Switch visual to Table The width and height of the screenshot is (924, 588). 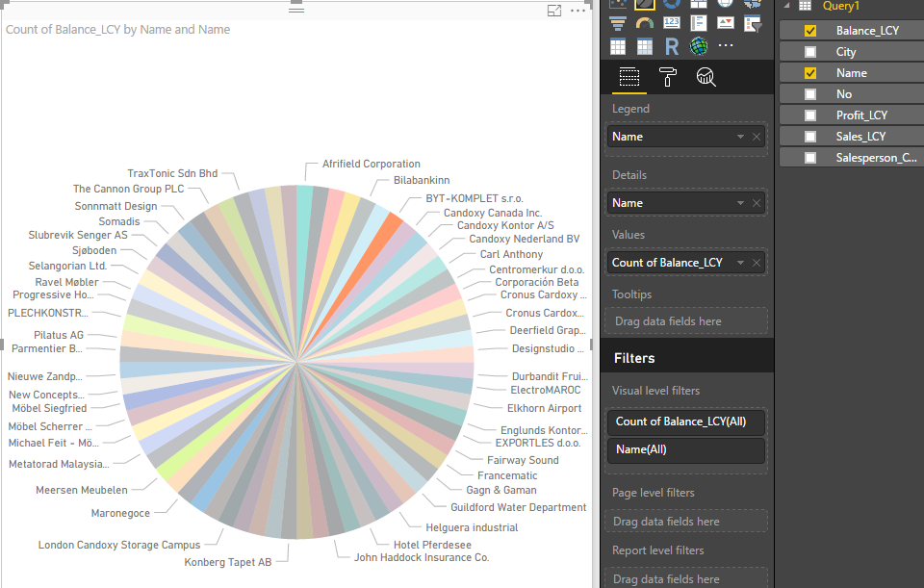(618, 46)
